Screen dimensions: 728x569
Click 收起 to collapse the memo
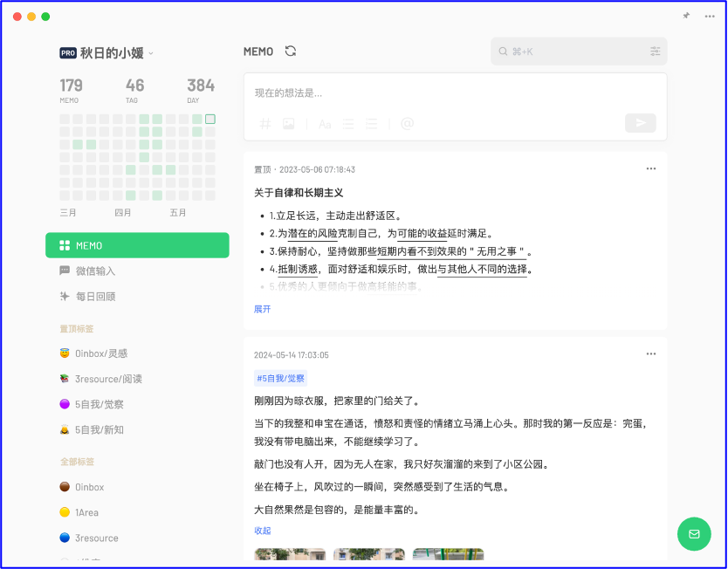click(263, 531)
